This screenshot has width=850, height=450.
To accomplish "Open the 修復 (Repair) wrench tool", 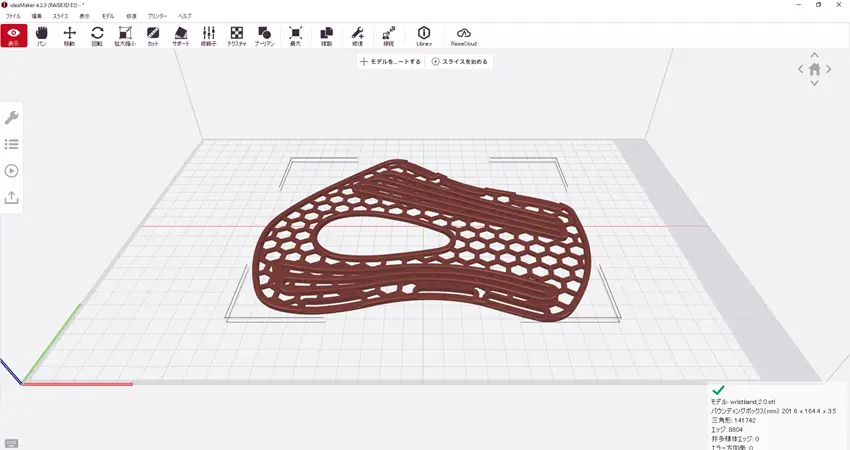I will [x=358, y=37].
